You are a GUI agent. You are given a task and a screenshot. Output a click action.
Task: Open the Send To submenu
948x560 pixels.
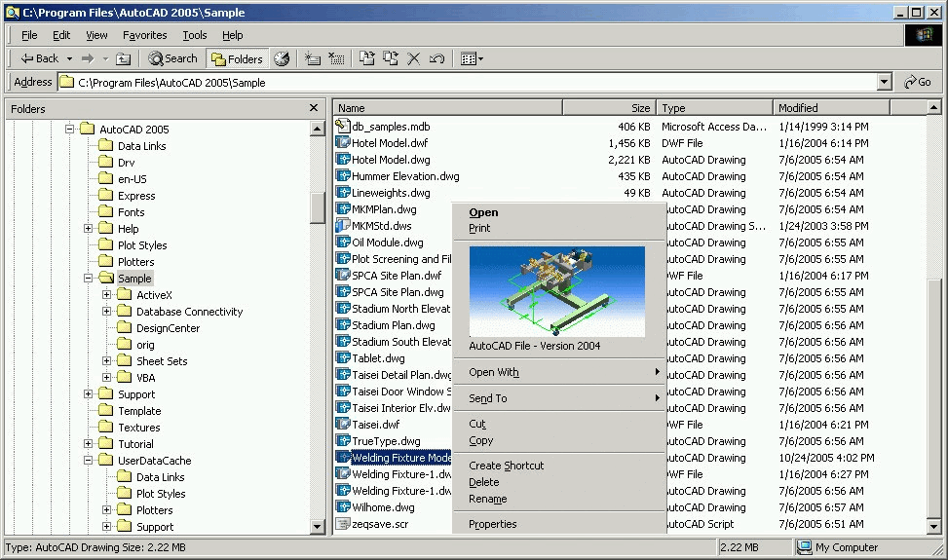click(x=559, y=398)
